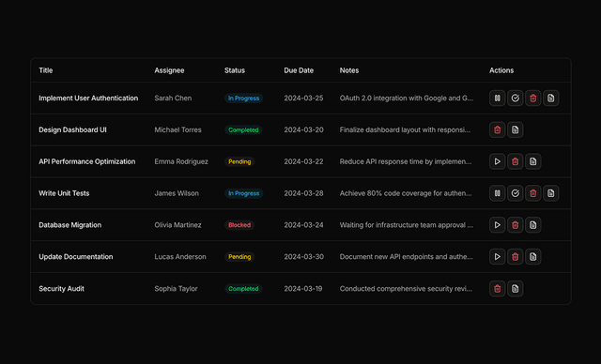Viewport: 601px width, 364px height.
Task: Click the Reduce API response time note
Action: pos(406,161)
